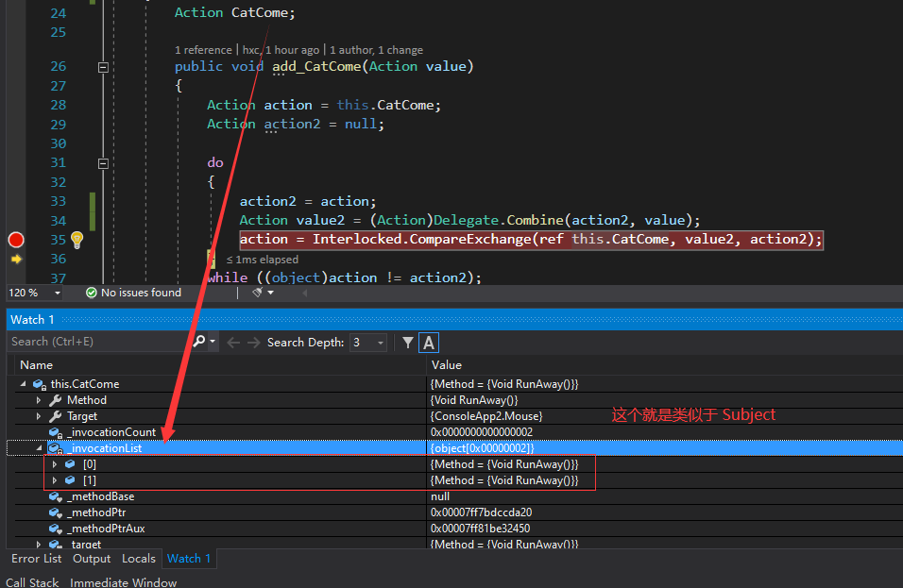903x588 pixels.
Task: Expand the [0] invocation list entry
Action: (55, 464)
